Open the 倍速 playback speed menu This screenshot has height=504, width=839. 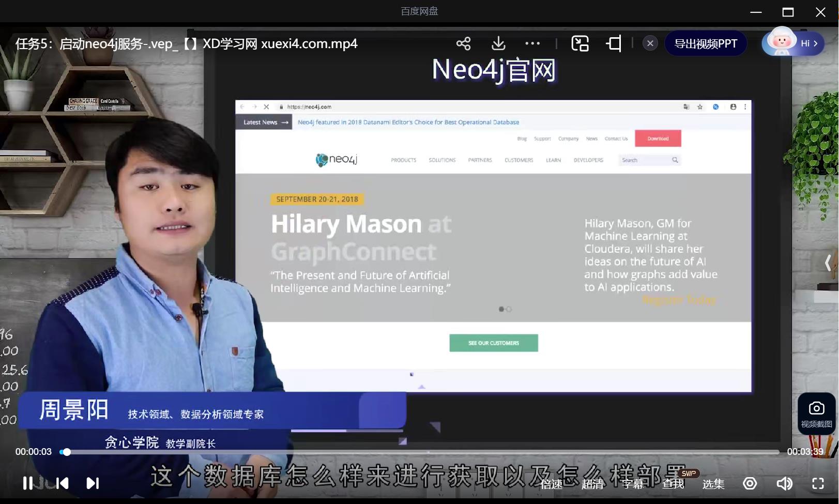(551, 484)
